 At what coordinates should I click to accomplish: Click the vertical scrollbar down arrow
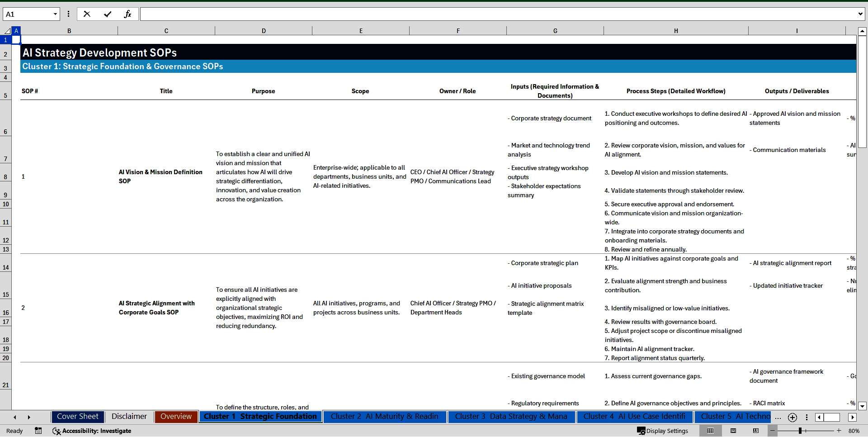[x=863, y=406]
